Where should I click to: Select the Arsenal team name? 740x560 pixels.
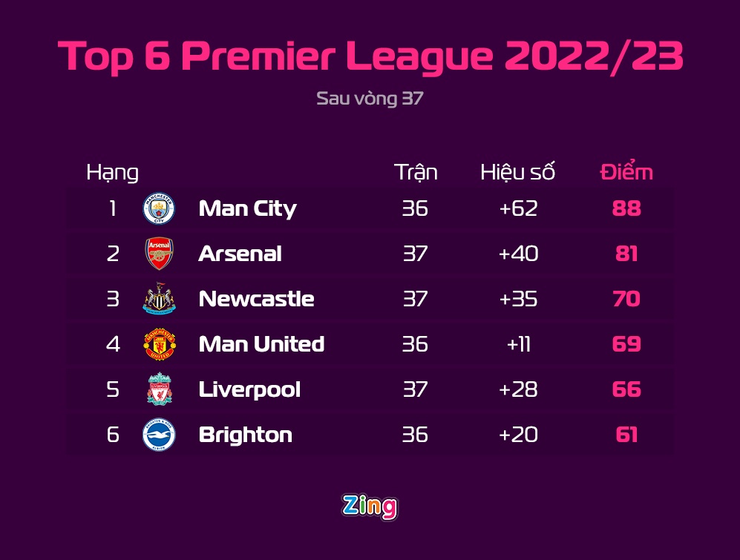[240, 254]
